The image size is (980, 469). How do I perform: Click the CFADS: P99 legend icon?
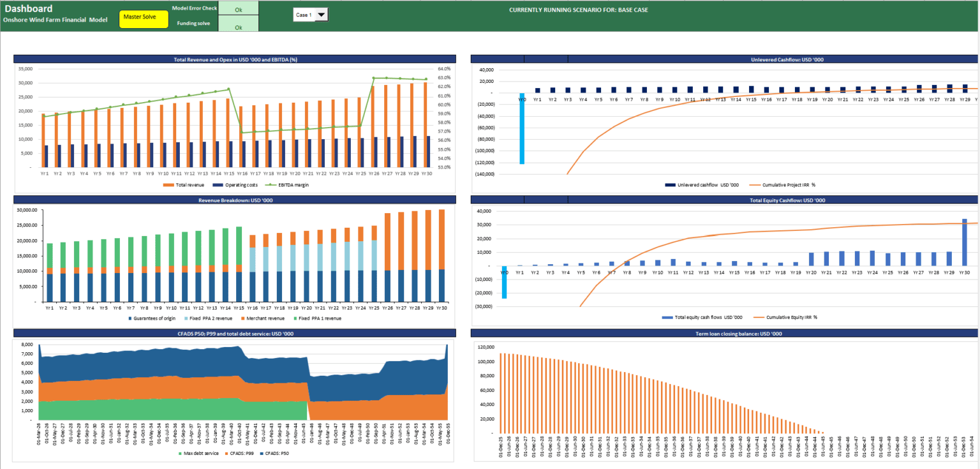tap(226, 453)
